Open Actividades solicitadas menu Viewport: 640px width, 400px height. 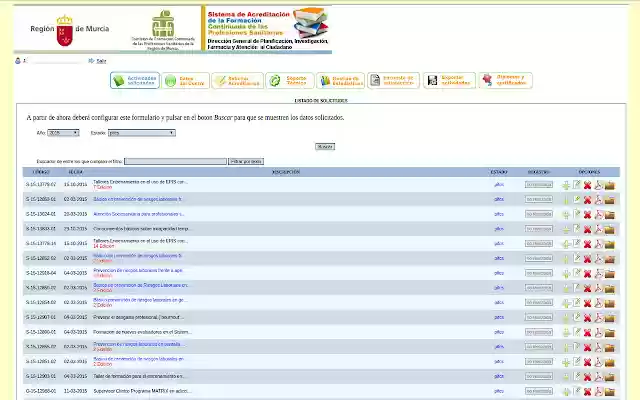135,80
